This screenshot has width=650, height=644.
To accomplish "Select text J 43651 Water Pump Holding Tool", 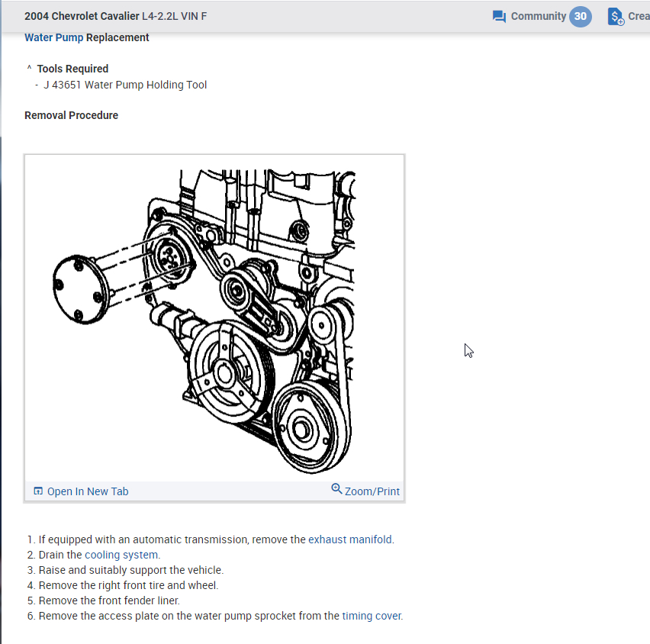I will (x=125, y=85).
